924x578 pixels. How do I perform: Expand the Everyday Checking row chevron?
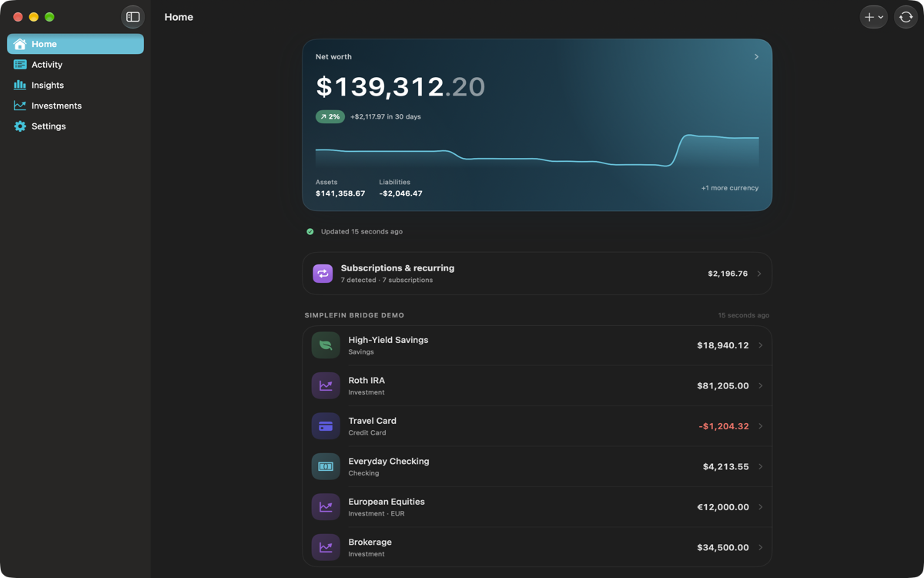coord(760,466)
